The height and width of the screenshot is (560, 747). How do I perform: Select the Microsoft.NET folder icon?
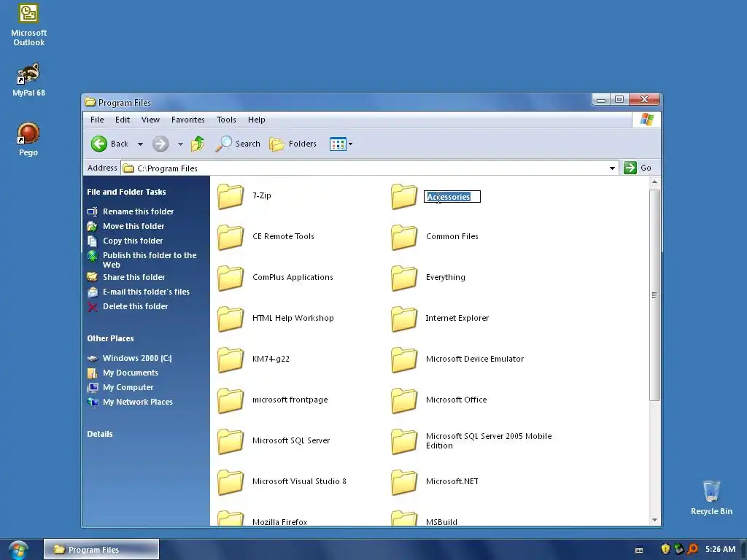(x=404, y=482)
